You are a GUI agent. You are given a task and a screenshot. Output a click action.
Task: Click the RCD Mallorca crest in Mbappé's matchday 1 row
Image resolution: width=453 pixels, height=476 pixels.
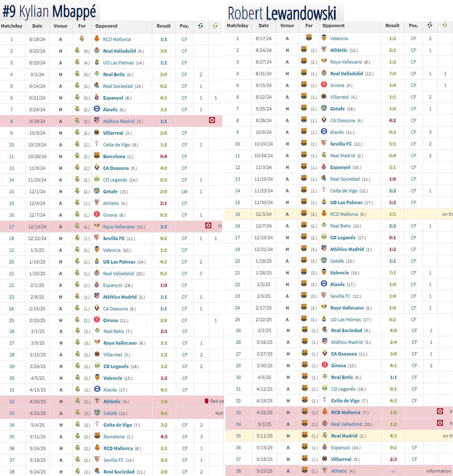(x=97, y=39)
